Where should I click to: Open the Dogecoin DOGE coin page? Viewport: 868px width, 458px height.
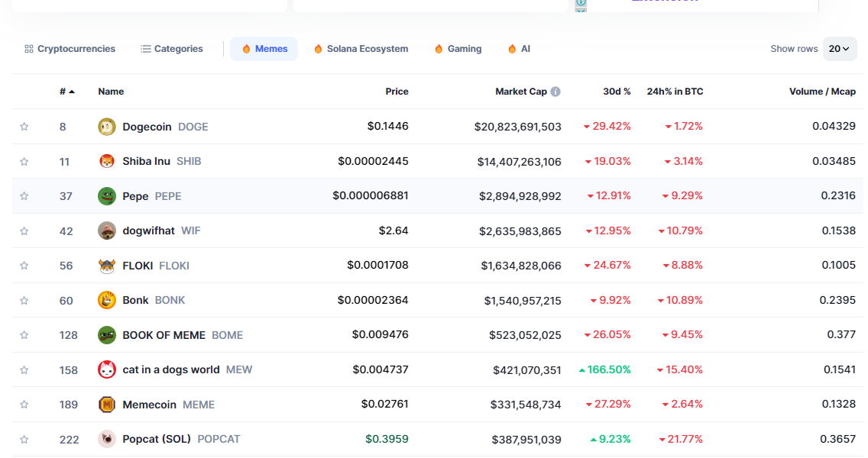point(165,127)
